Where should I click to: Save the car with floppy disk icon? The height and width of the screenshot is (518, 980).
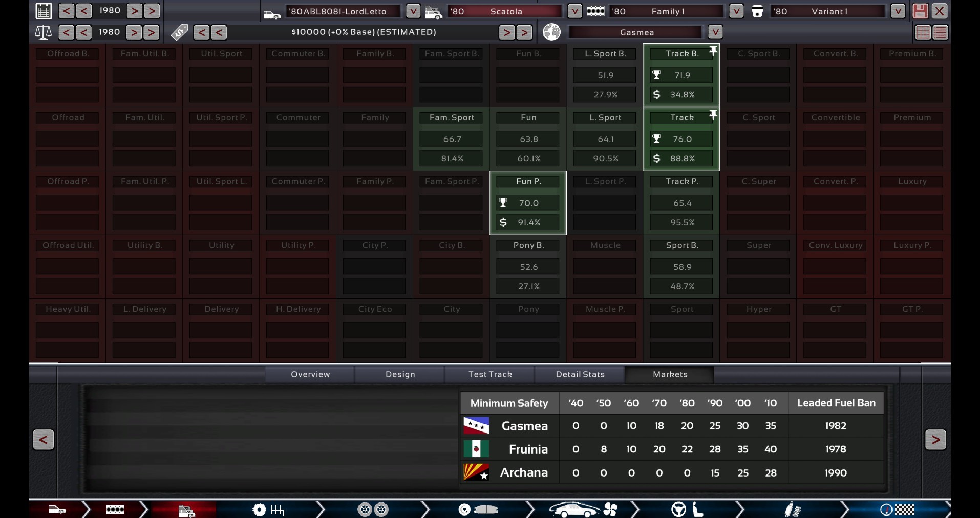click(x=920, y=11)
